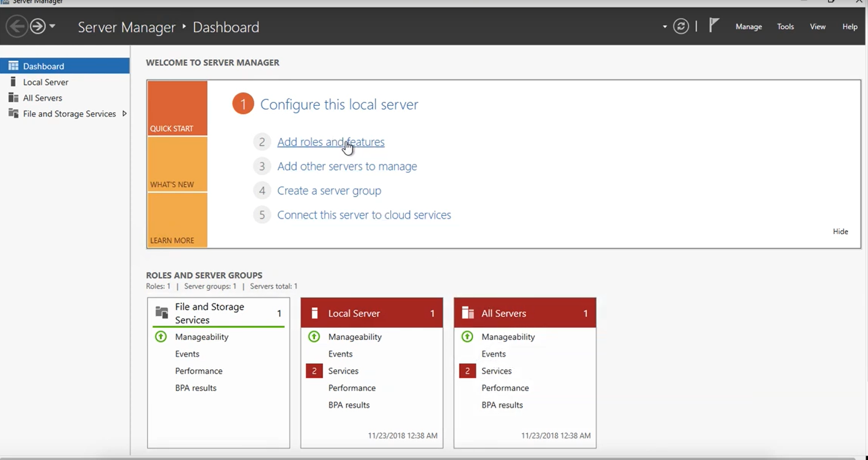Open Local Server tile header
The width and height of the screenshot is (868, 460).
click(x=372, y=313)
